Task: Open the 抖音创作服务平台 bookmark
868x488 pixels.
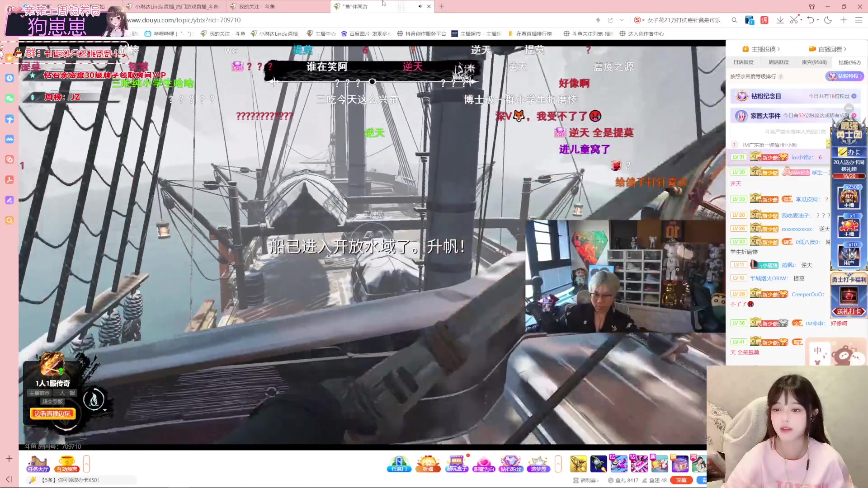Action: click(421, 33)
